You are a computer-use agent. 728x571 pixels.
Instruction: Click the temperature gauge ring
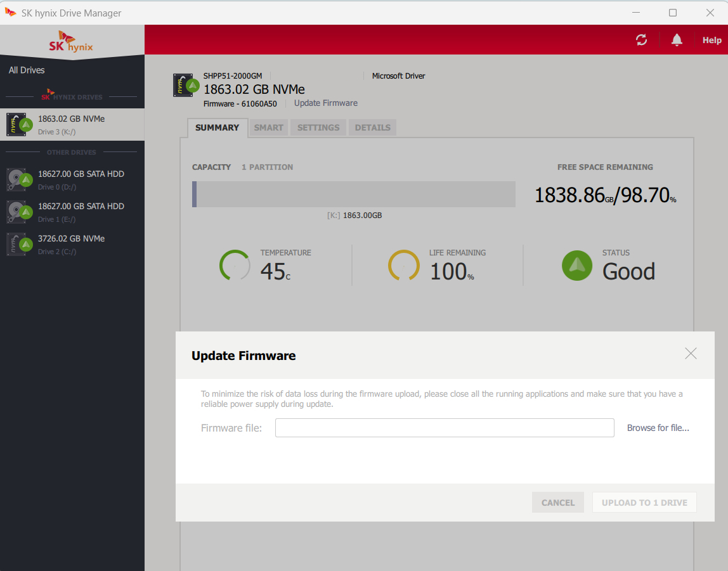(235, 266)
